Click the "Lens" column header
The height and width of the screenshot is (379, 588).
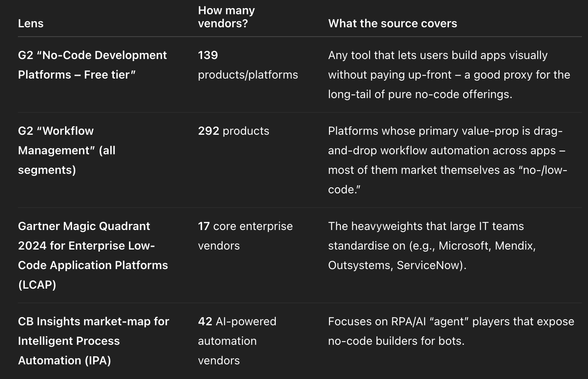(30, 23)
